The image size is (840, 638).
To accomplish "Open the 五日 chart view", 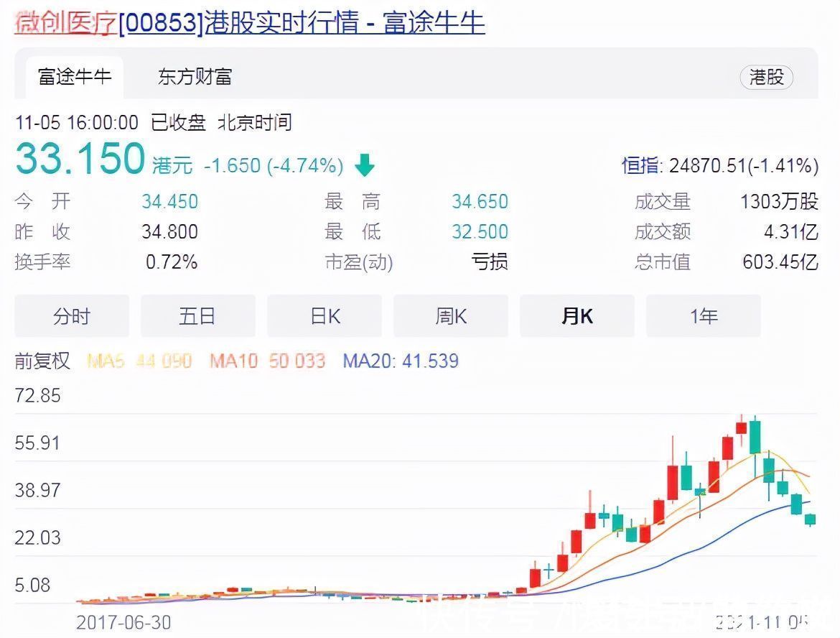I will pos(197,315).
